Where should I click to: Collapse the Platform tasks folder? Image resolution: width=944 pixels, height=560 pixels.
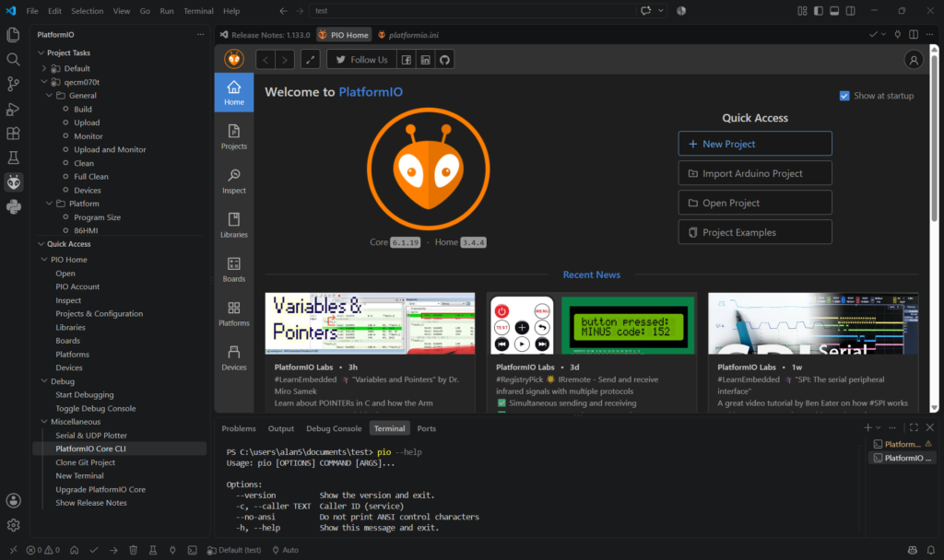(50, 204)
